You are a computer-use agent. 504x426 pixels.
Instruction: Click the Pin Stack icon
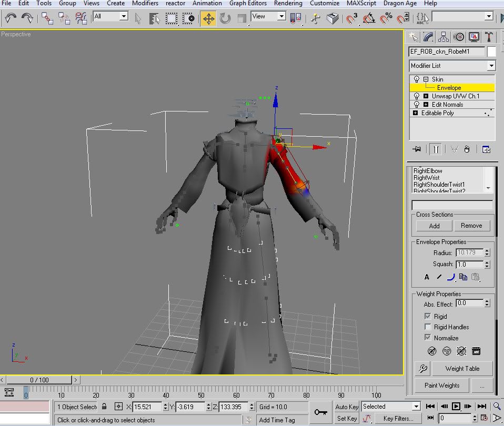417,149
